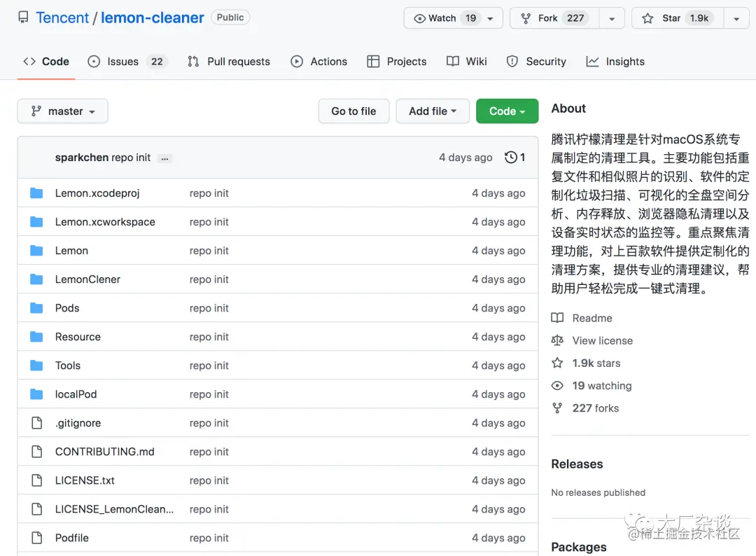The image size is (756, 556).
Task: Fork the repository
Action: (555, 19)
